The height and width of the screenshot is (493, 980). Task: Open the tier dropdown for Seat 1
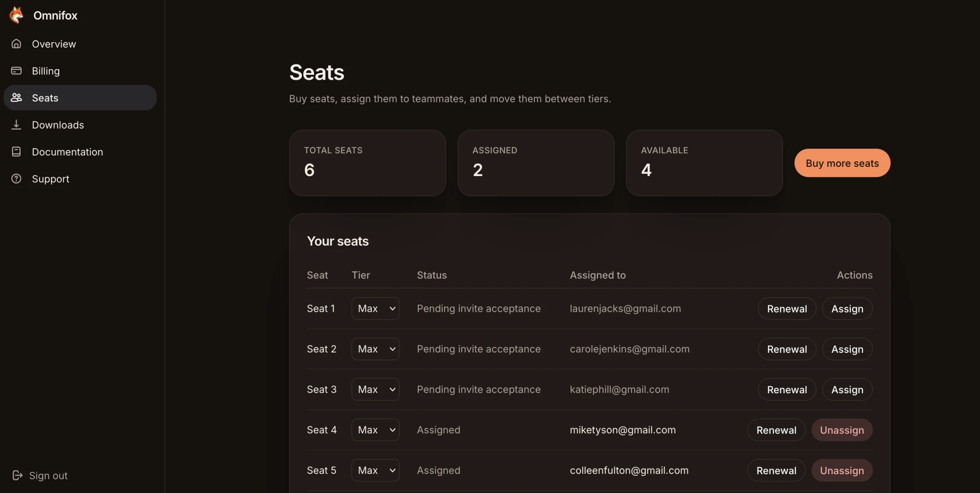375,309
